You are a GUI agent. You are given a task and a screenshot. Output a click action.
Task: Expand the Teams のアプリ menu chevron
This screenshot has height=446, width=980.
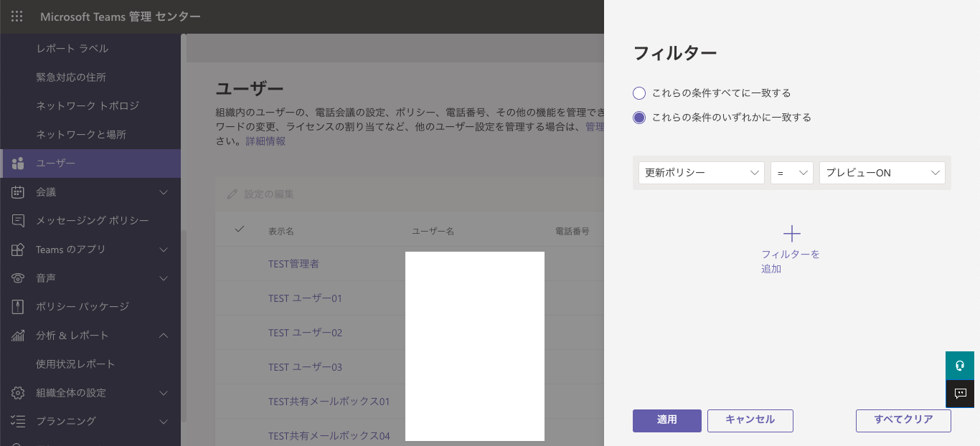[164, 250]
